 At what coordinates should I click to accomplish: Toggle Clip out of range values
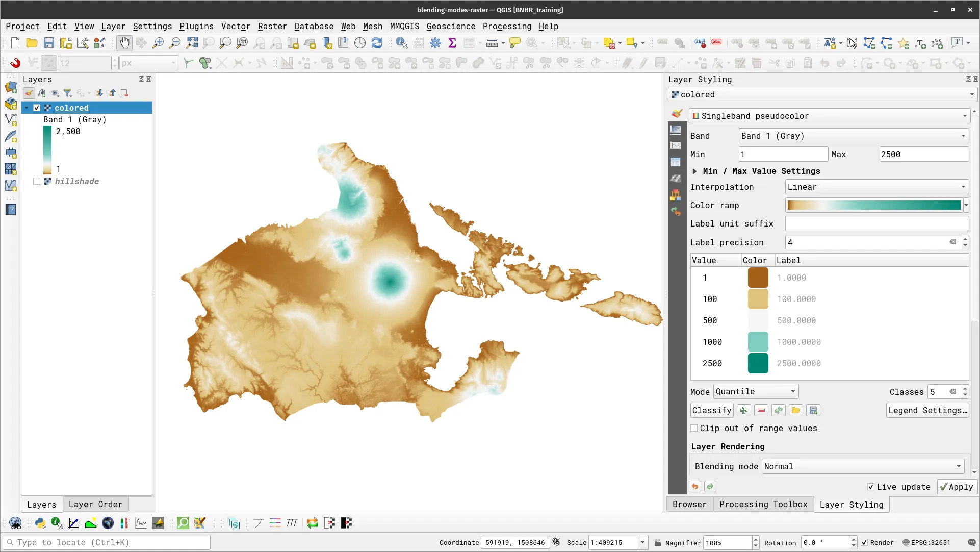pos(694,428)
